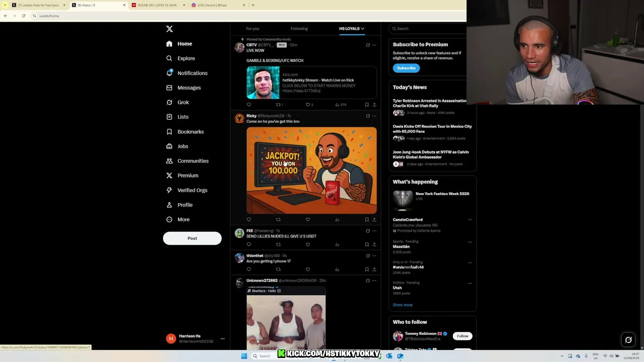Open the HS LOYALS dropdown tab
Screen dimensions: 644x362
tap(352, 29)
